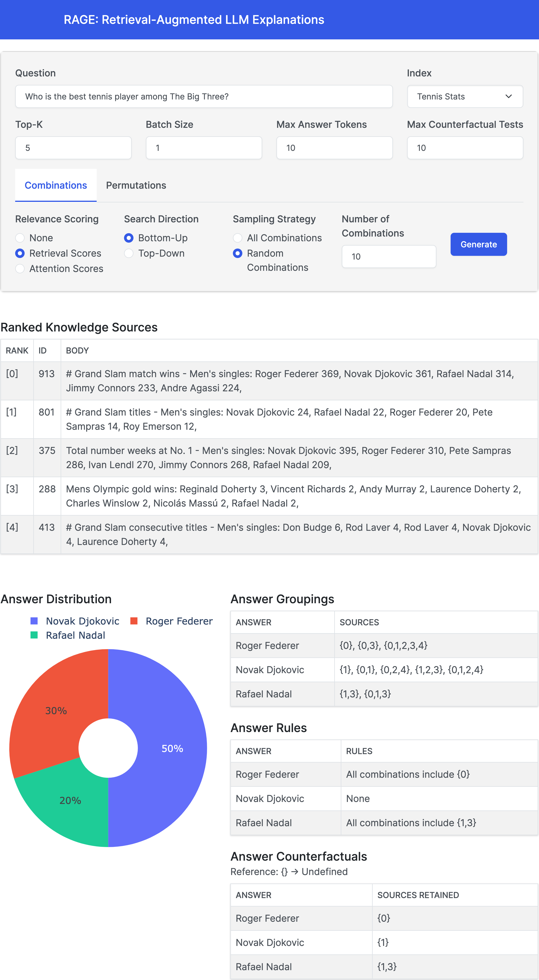Select Bottom-Up search direction
The image size is (539, 980).
129,238
